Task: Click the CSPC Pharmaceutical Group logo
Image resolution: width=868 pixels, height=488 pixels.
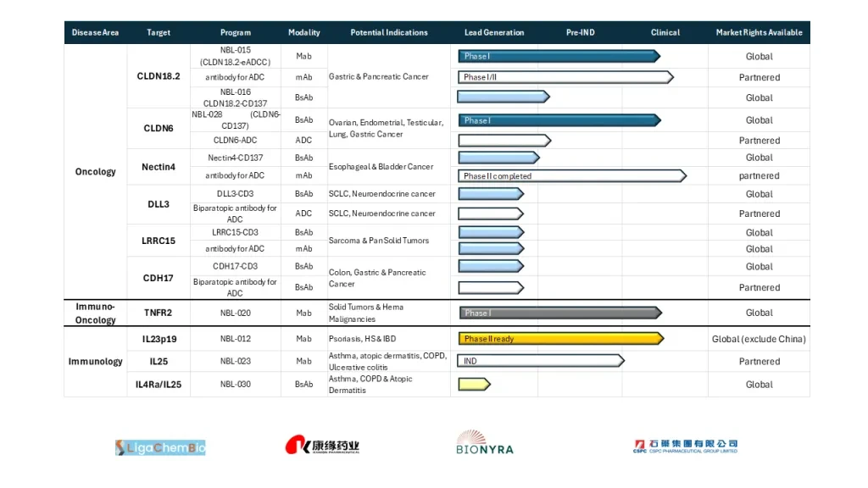Action: 685,446
